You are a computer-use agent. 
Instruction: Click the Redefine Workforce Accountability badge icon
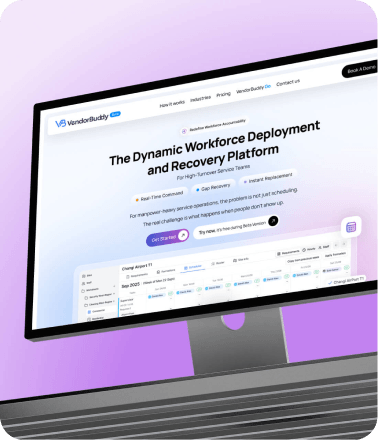(184, 131)
